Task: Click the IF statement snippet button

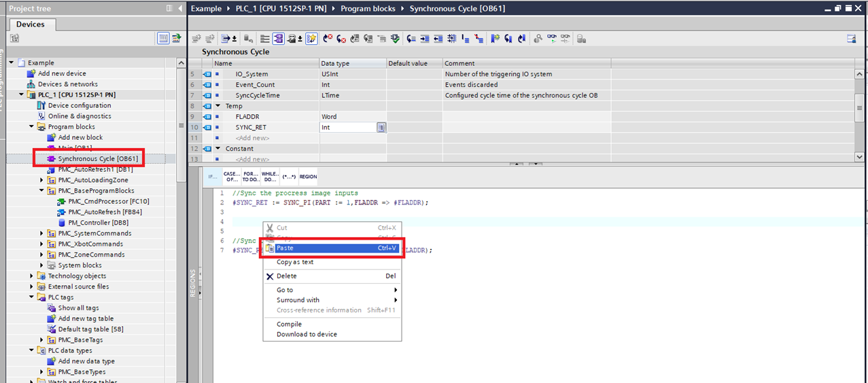Action: pos(213,177)
